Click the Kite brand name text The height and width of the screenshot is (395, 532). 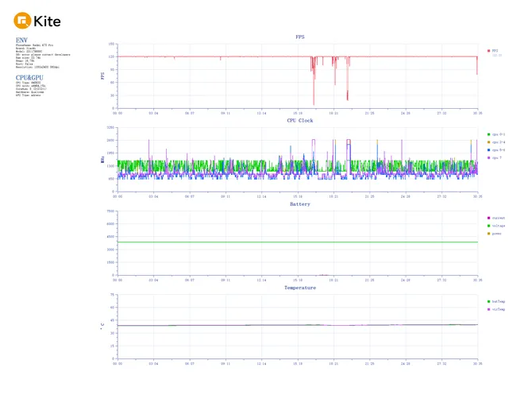(48, 21)
